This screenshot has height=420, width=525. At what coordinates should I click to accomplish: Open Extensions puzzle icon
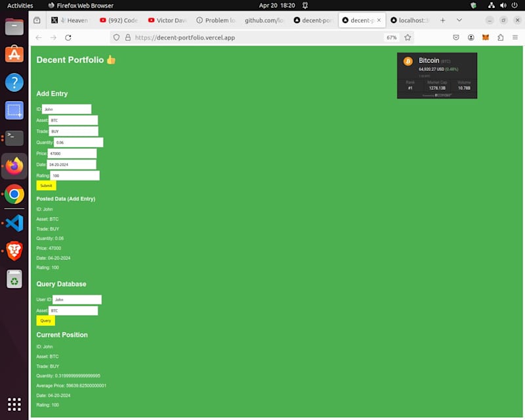pyautogui.click(x=500, y=37)
